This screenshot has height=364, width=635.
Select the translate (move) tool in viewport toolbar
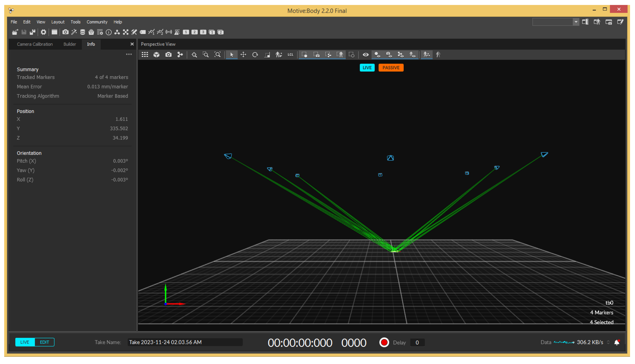coord(243,55)
